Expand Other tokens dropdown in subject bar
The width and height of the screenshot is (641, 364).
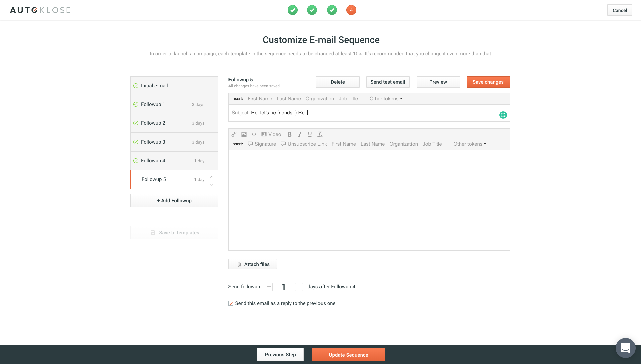386,99
